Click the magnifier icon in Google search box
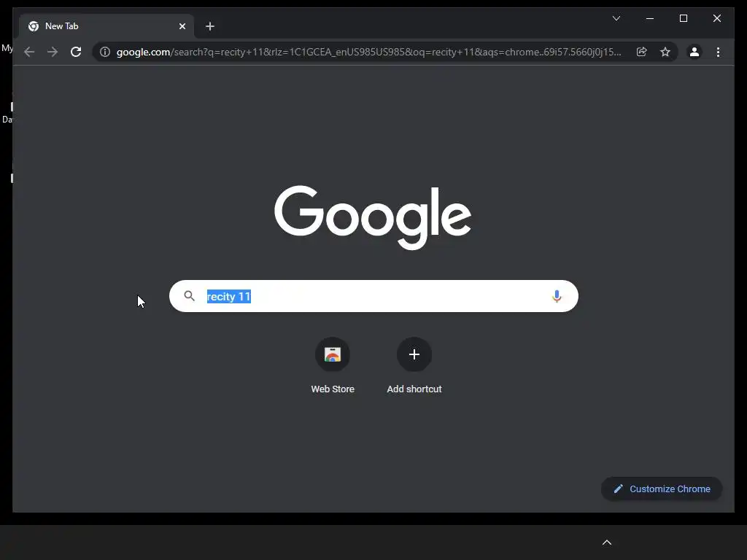 point(189,296)
